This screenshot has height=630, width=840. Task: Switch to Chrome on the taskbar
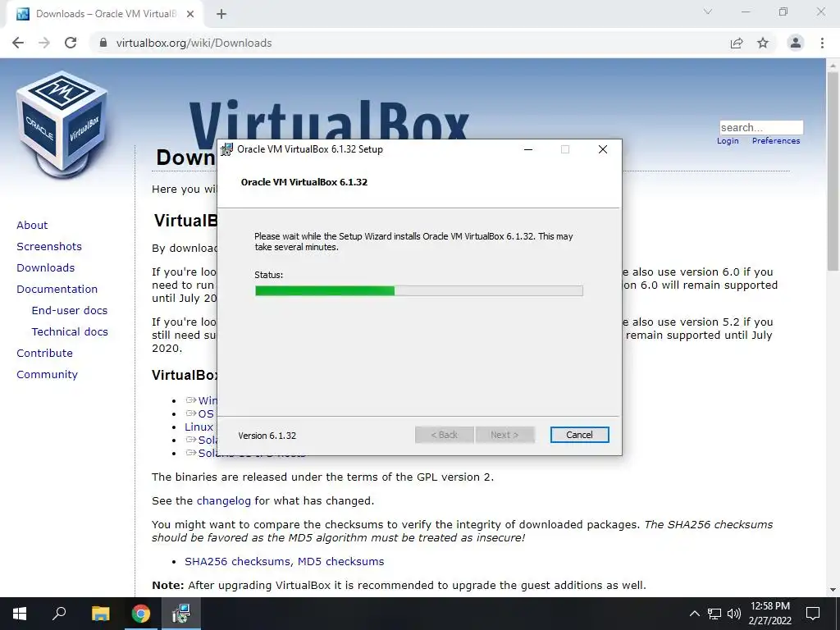click(141, 614)
